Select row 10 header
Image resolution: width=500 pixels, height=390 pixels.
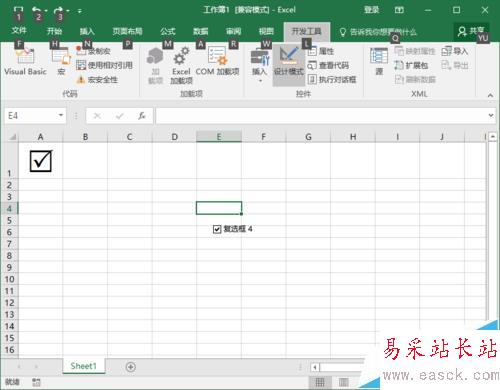[x=9, y=279]
